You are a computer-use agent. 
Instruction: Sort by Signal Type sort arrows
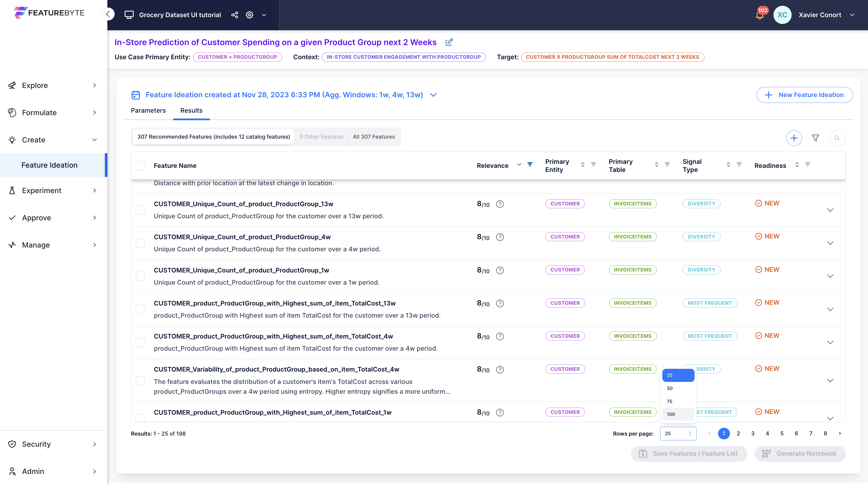coord(728,165)
